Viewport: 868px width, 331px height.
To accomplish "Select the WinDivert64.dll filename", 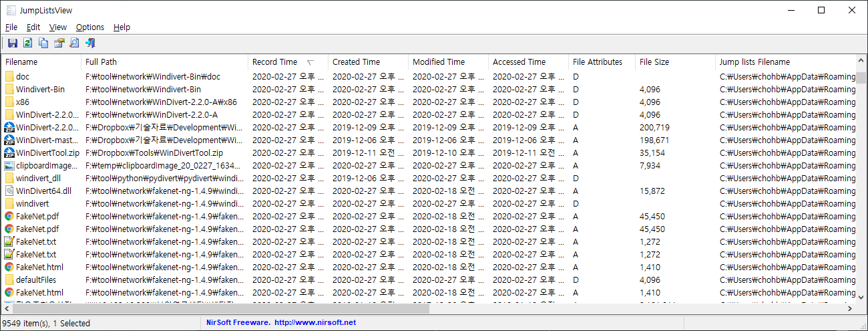I will [43, 191].
